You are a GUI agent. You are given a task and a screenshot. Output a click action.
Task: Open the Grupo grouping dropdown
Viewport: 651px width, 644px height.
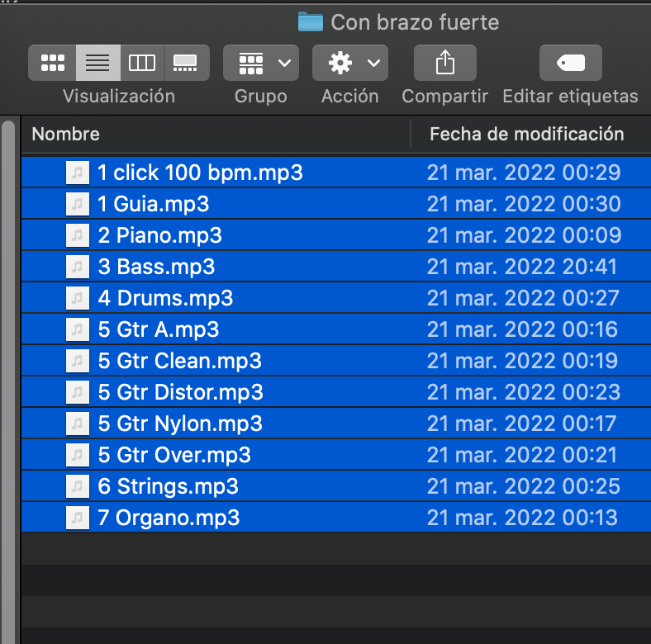(260, 63)
